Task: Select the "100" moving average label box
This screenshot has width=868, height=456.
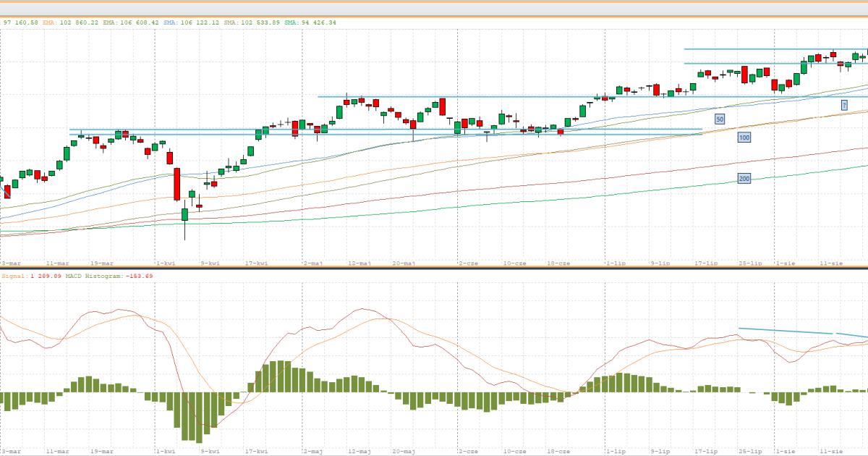Action: 744,137
